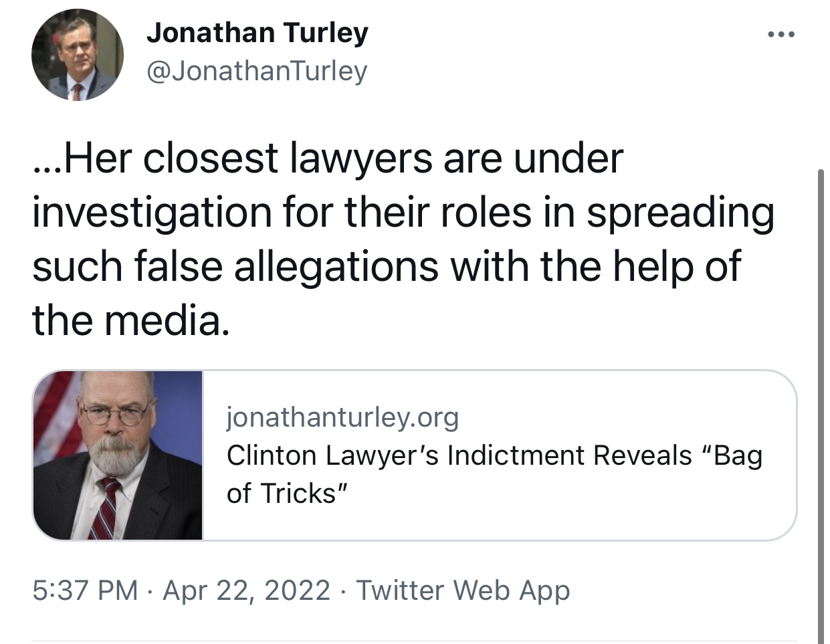Click the blank area inside the link card
830x644 pixels.
602,508
